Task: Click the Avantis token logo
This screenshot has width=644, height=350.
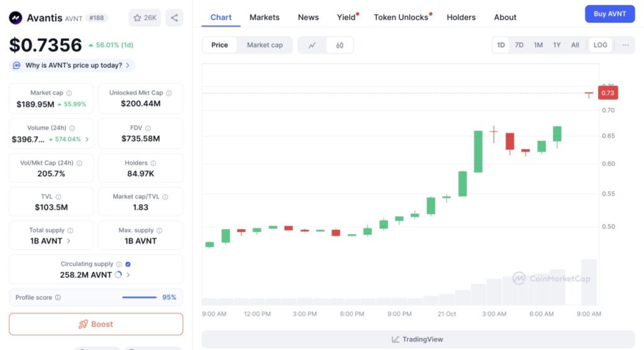Action: tap(16, 18)
